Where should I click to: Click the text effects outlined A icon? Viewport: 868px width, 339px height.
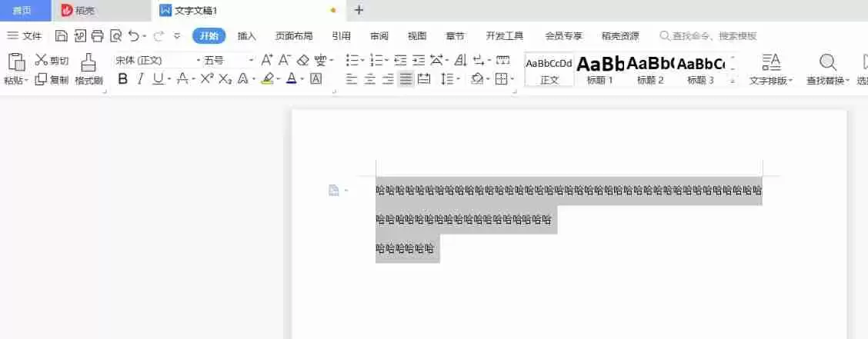242,79
